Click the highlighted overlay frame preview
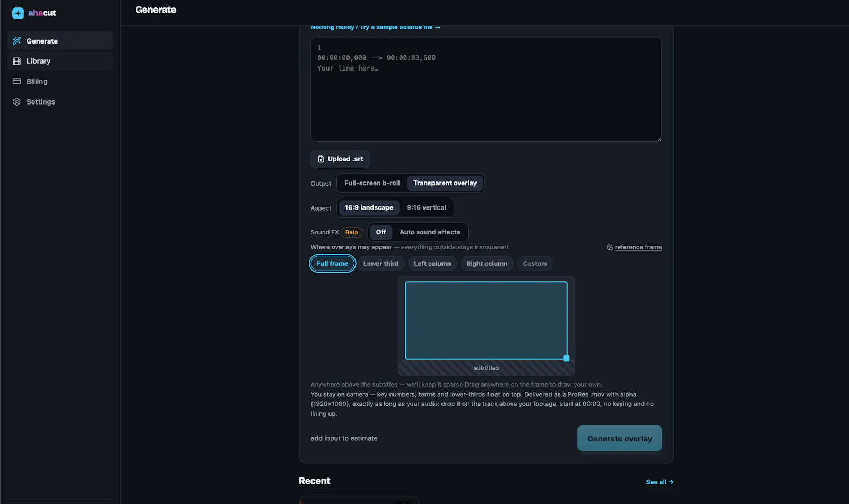This screenshot has height=504, width=849. (x=486, y=320)
